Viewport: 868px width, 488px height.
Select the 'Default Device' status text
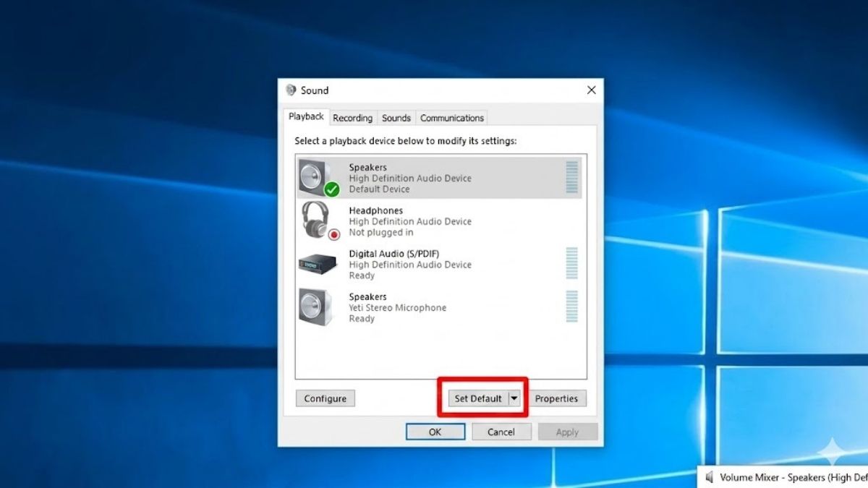pyautogui.click(x=379, y=189)
